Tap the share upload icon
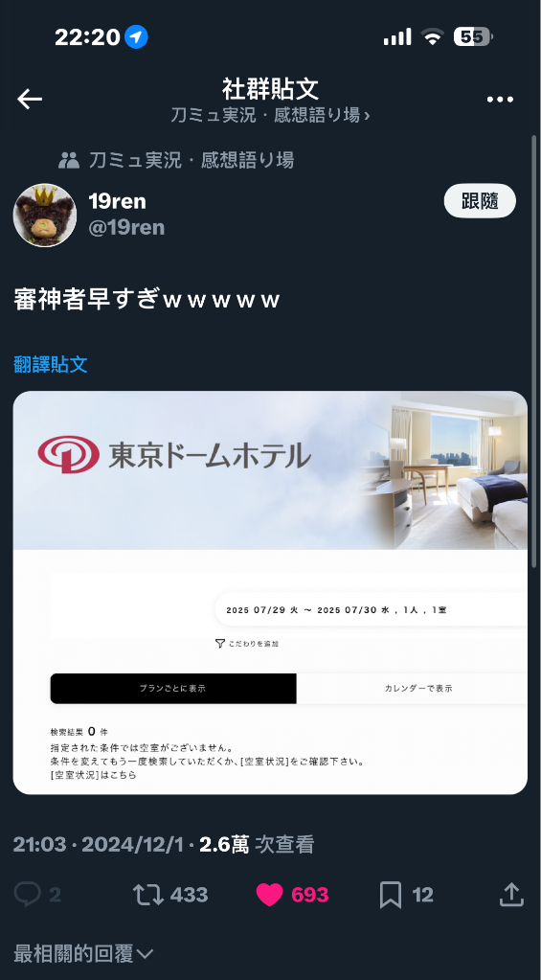Viewport: 541px width, 980px height. 511,895
